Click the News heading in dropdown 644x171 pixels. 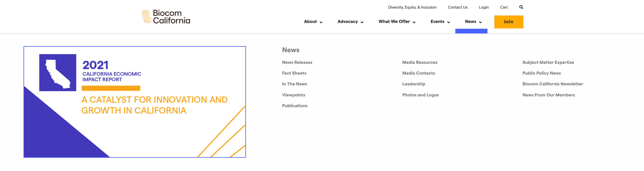coord(290,50)
